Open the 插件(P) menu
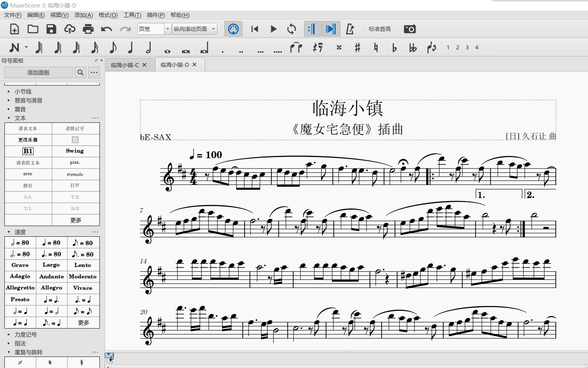588x368 pixels. pyautogui.click(x=156, y=15)
